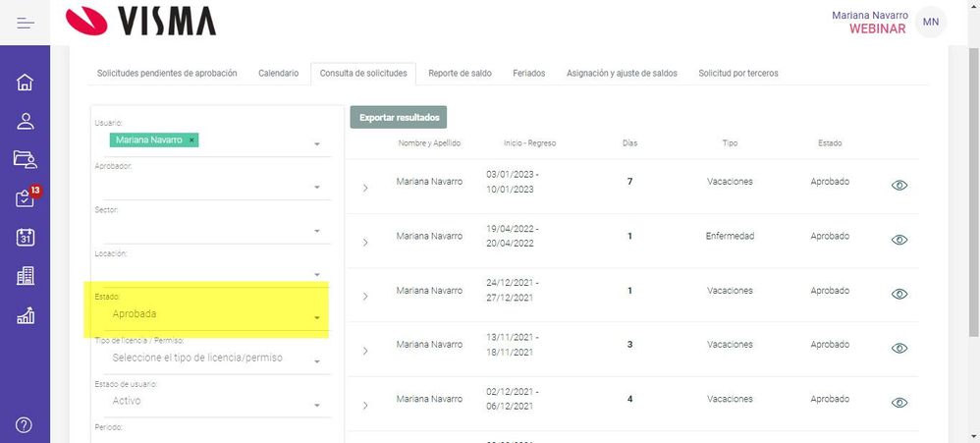This screenshot has width=980, height=443.
Task: Switch to Reporte de saldo tab
Action: tap(460, 73)
